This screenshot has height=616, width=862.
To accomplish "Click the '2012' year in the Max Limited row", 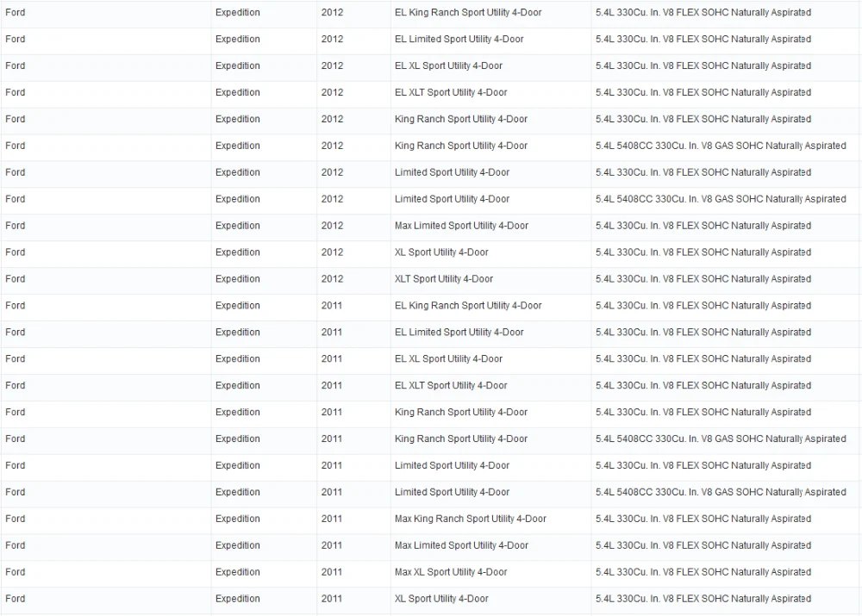I will pos(332,226).
